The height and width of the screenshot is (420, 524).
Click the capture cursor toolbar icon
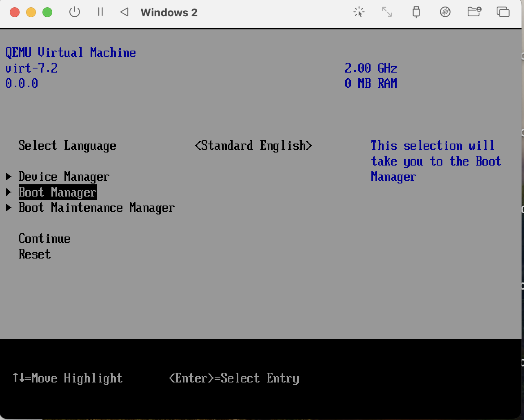pyautogui.click(x=359, y=12)
